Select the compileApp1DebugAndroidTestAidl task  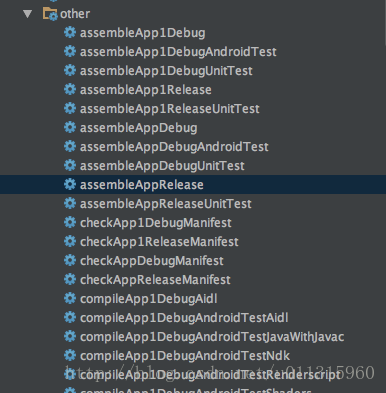(184, 318)
